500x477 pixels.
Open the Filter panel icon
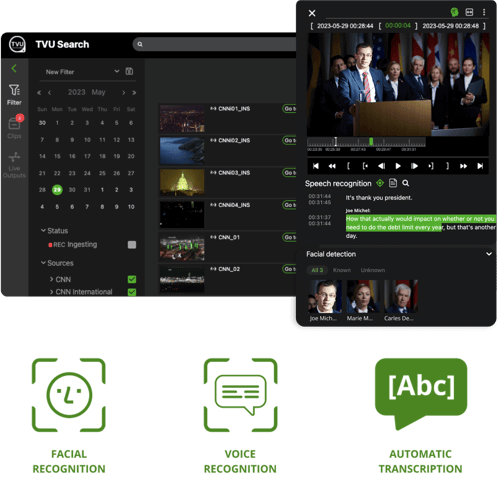tap(14, 95)
